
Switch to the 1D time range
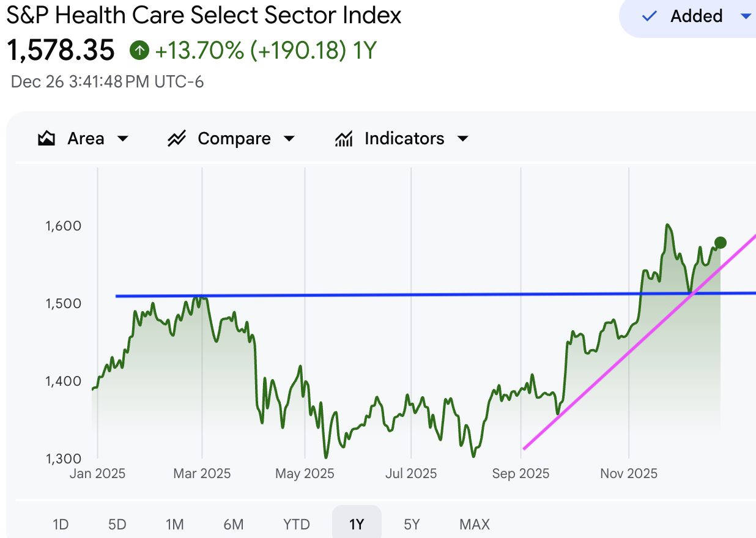[61, 524]
